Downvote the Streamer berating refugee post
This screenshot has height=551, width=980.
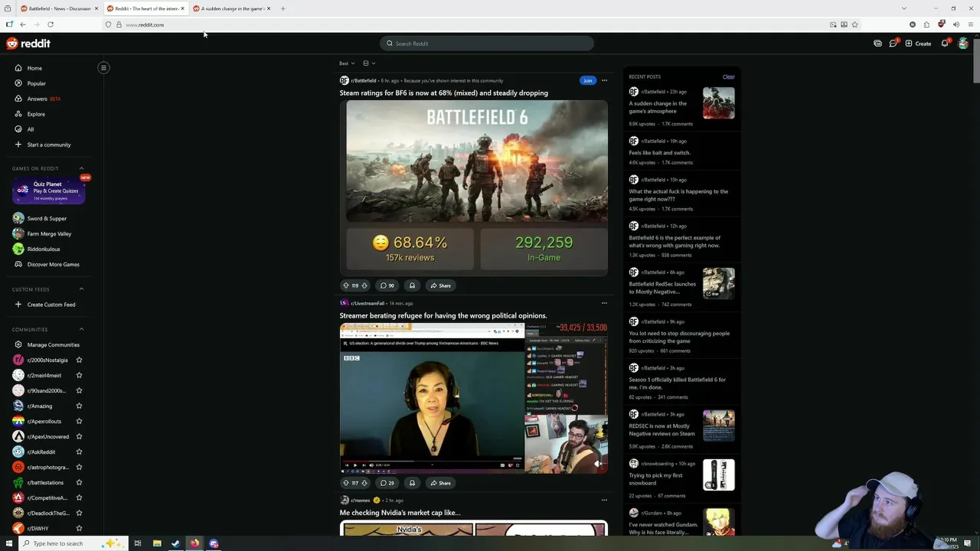364,483
